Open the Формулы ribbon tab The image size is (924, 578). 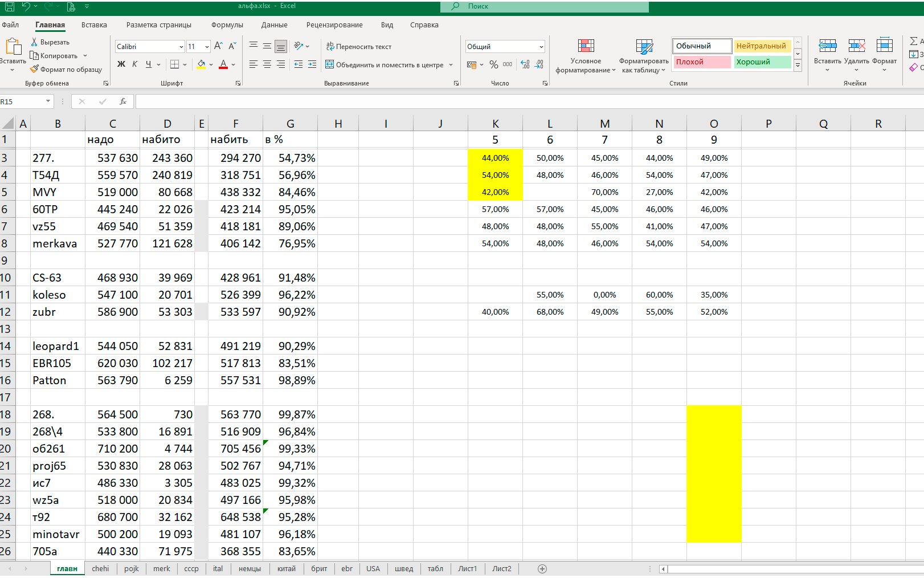pos(227,25)
